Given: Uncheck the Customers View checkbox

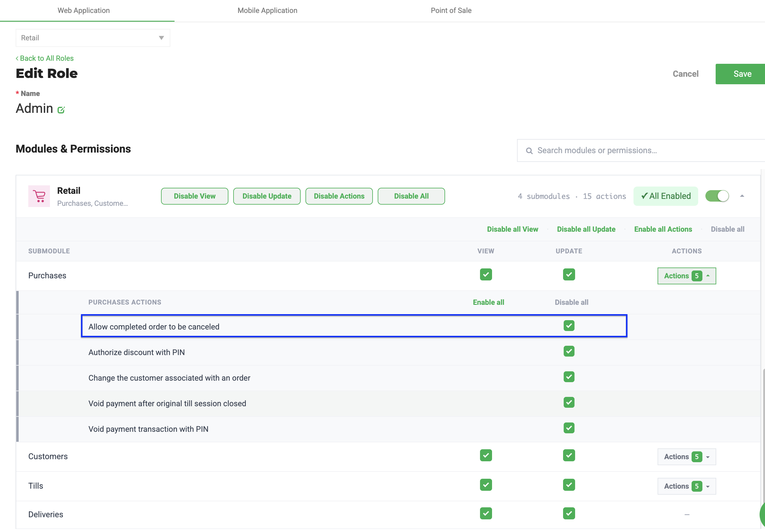Looking at the screenshot, I should 486,455.
